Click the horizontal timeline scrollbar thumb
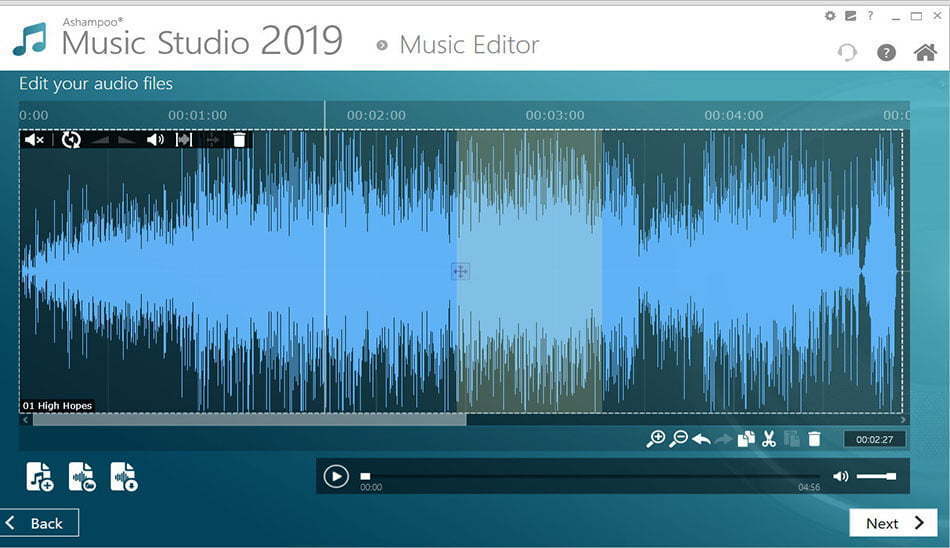 click(250, 419)
